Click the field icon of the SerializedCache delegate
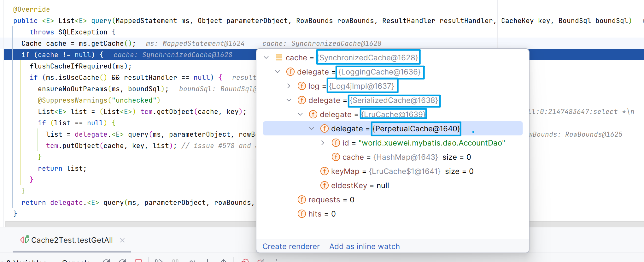The height and width of the screenshot is (262, 644). pos(302,100)
